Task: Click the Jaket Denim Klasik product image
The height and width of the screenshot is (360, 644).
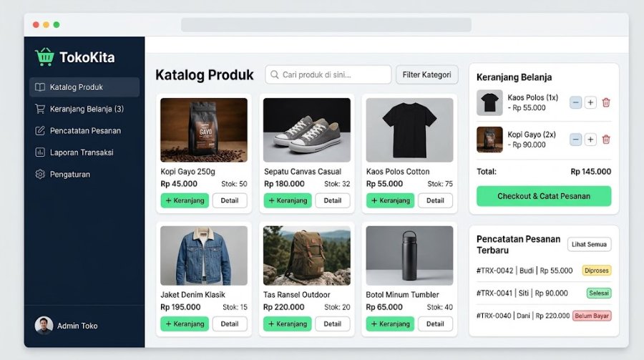Action: (x=204, y=256)
